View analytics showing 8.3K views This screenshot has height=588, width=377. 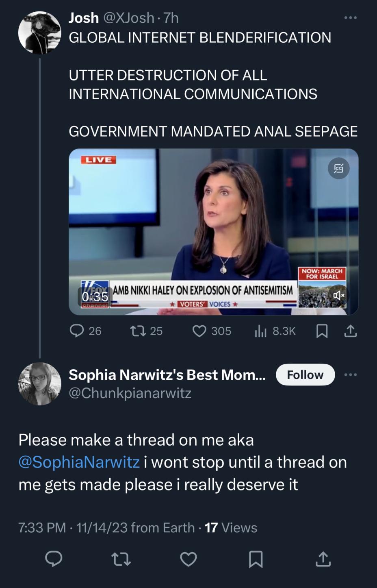275,331
